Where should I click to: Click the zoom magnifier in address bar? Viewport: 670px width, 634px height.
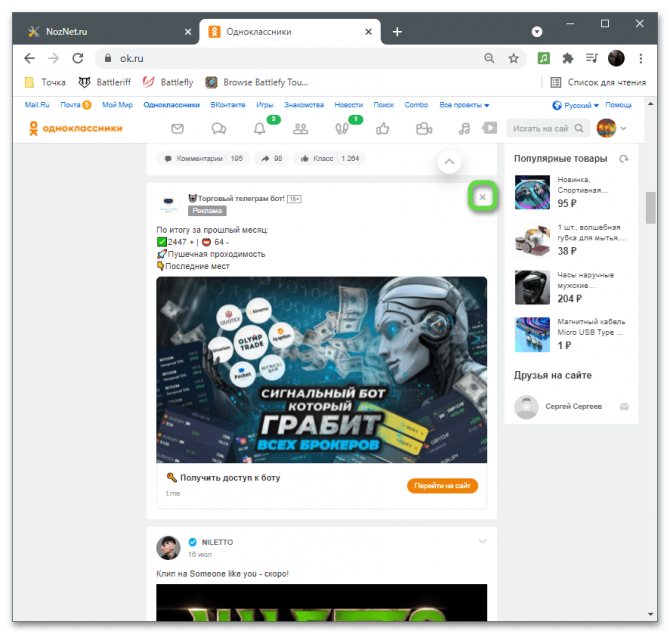click(x=489, y=58)
